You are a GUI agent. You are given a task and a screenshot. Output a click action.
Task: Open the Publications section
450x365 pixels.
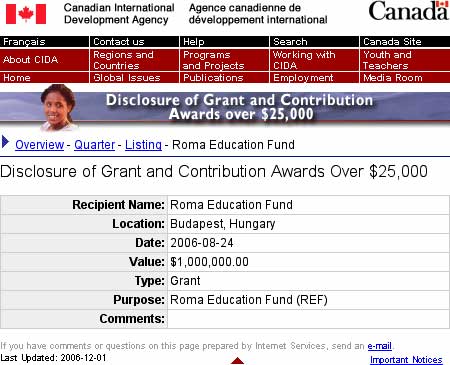click(x=213, y=78)
